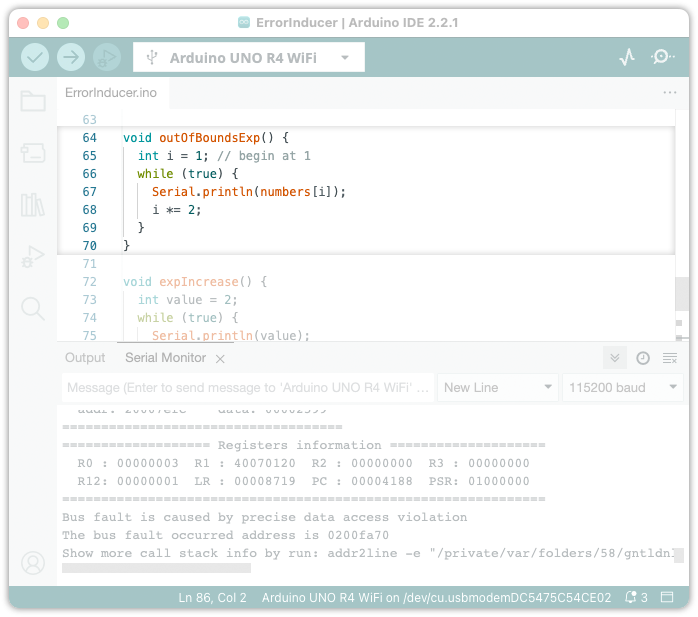Upload the sketch with the arrow button
Viewport: 698px width, 617px height.
pos(70,58)
